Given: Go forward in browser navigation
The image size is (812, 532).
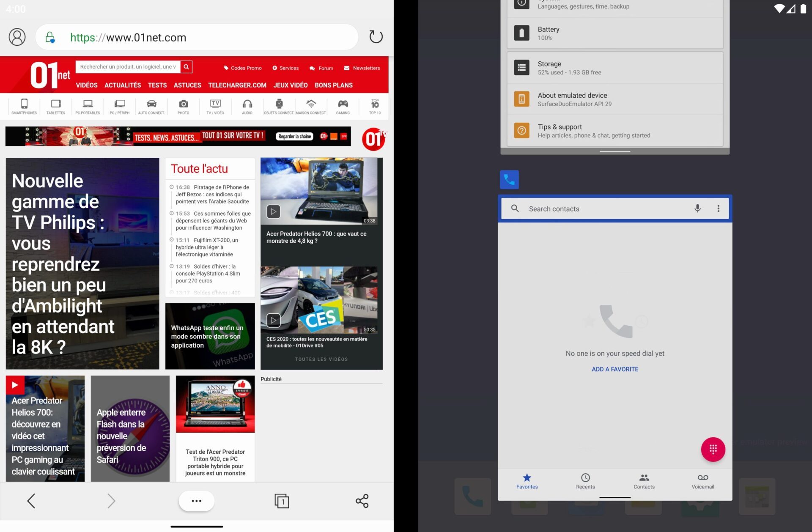Looking at the screenshot, I should click(111, 501).
